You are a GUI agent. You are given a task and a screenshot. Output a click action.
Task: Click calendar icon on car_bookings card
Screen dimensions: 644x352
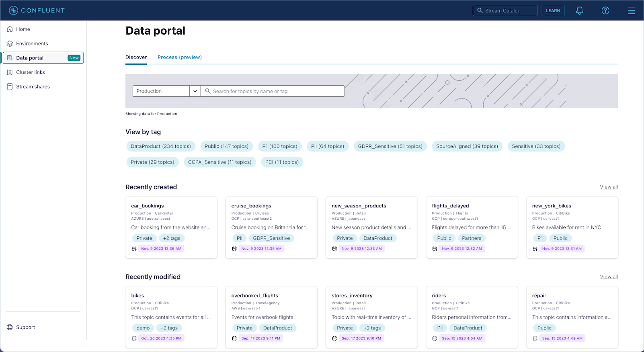pos(134,249)
